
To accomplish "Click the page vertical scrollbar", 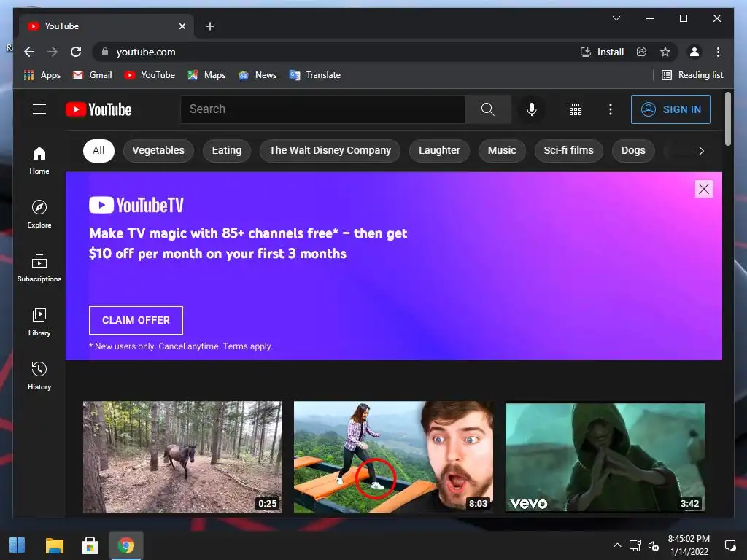I will [727, 119].
